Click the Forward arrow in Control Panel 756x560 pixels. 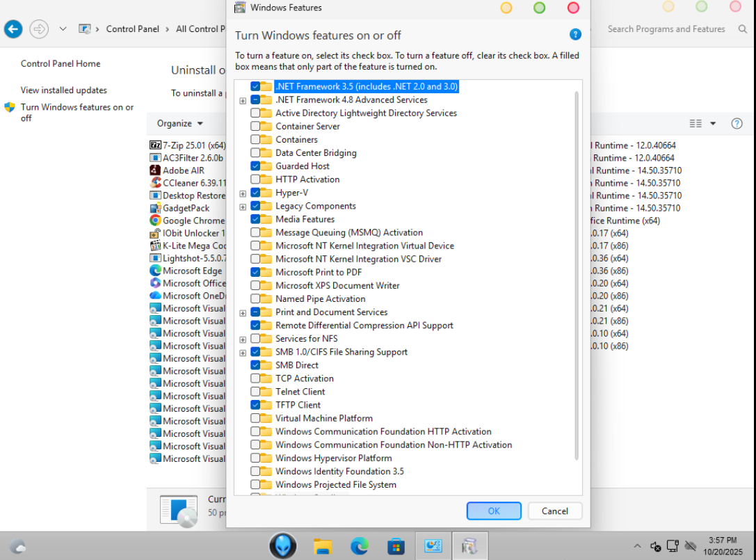39,29
